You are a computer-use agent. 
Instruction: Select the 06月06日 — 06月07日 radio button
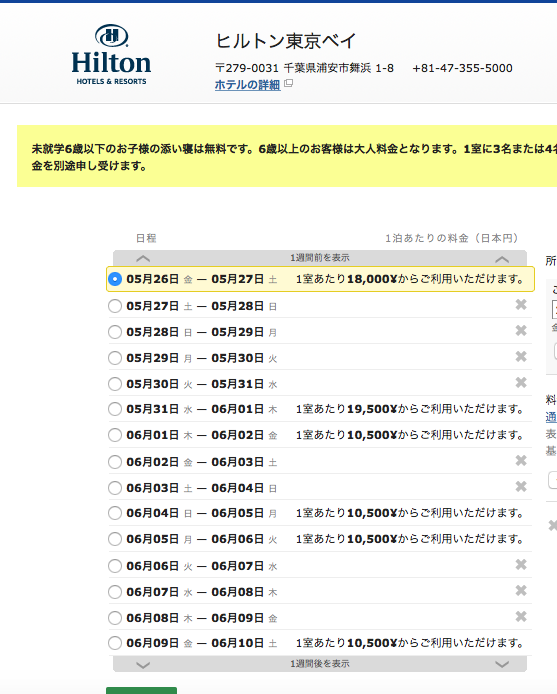pyautogui.click(x=115, y=566)
